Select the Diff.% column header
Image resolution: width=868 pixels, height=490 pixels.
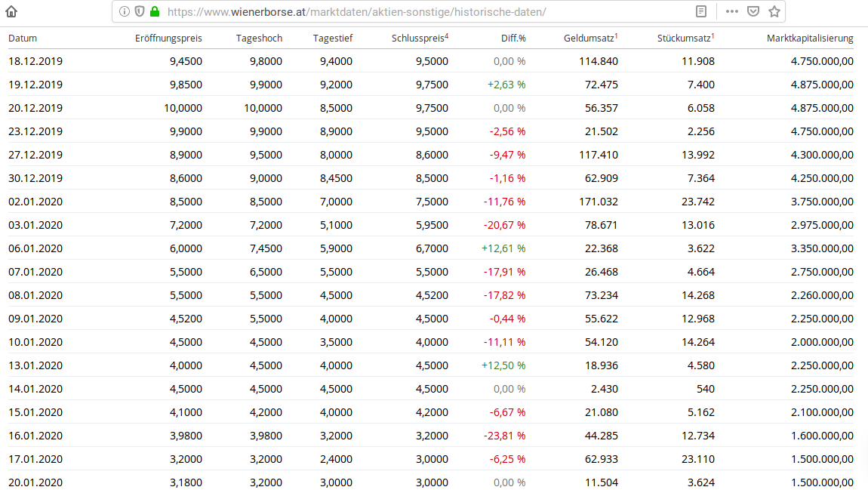pos(513,39)
